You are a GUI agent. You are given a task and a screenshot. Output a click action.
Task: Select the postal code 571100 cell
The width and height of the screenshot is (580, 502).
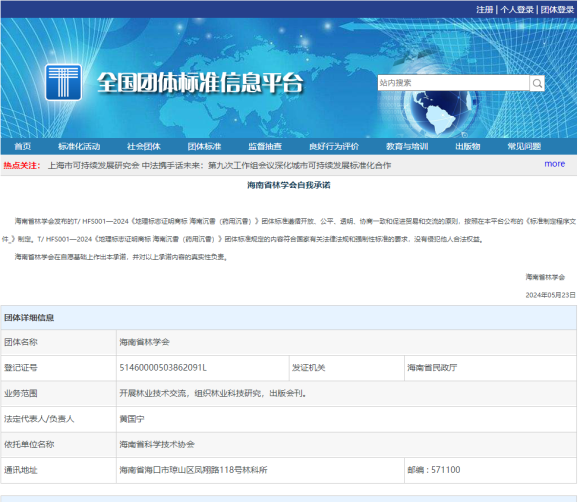490,470
